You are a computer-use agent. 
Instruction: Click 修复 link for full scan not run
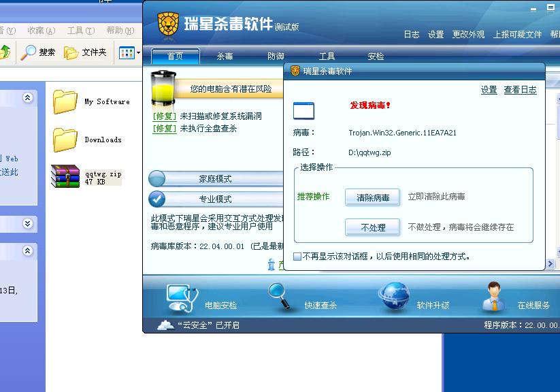pyautogui.click(x=165, y=128)
